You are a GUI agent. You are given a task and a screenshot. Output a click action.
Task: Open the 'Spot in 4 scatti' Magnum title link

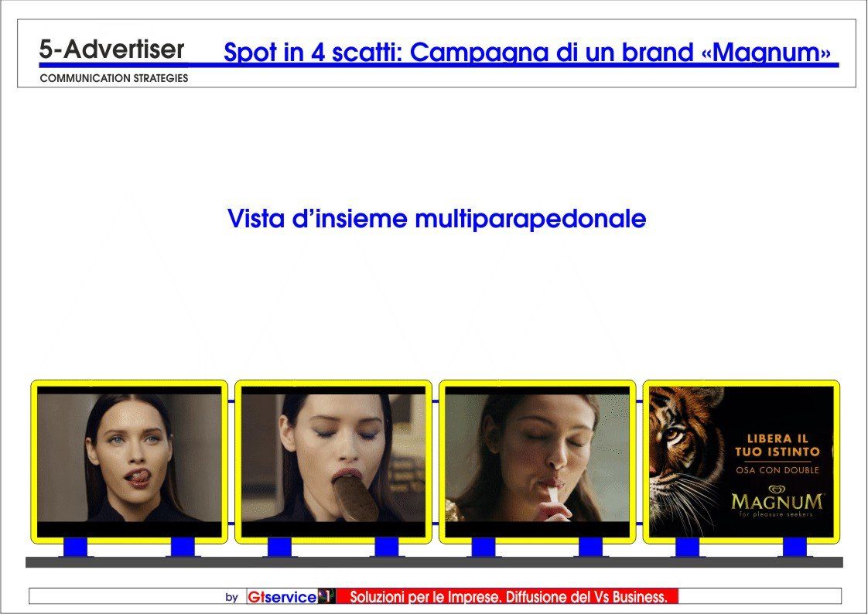(527, 52)
